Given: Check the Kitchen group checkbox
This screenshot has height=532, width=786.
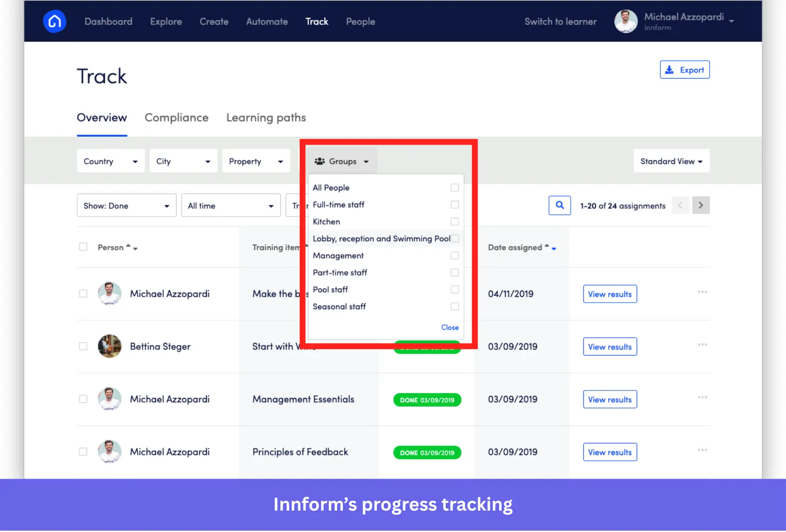Looking at the screenshot, I should coord(455,221).
